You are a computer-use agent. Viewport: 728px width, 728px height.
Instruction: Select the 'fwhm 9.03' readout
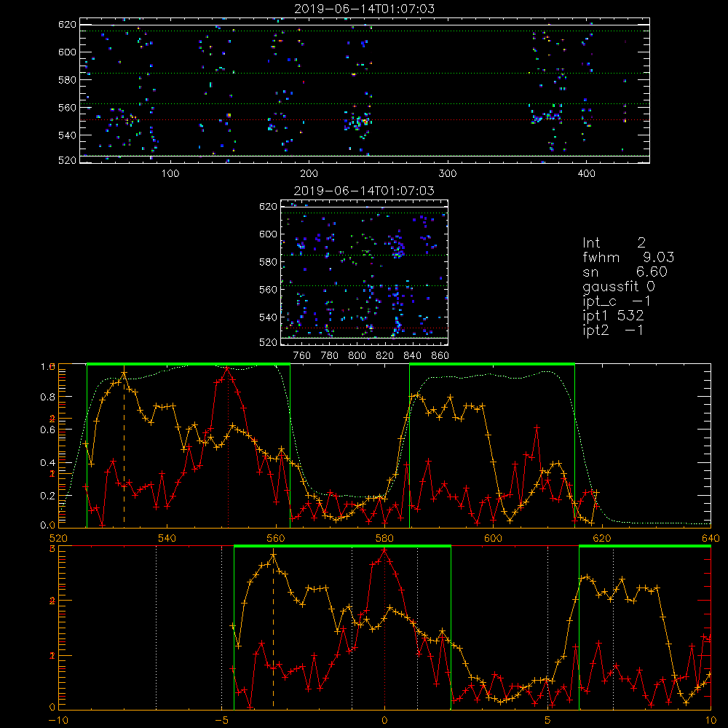[x=628, y=257]
